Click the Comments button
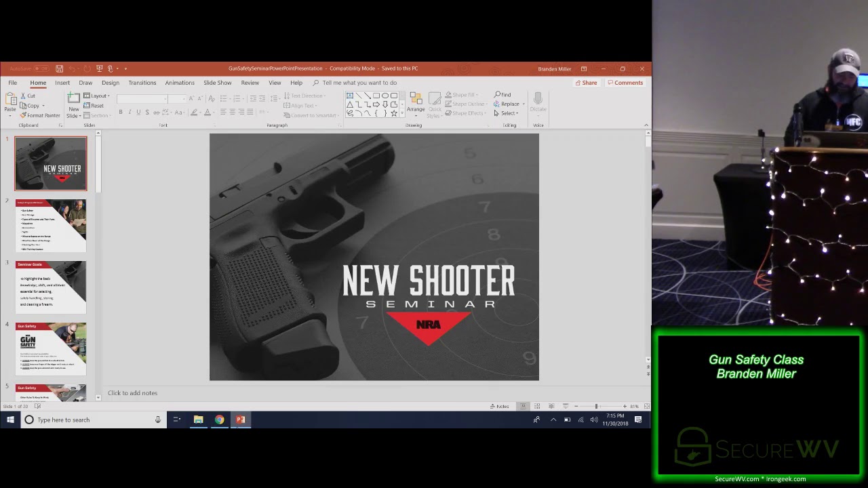Screen dimensions: 868x488 coord(625,83)
